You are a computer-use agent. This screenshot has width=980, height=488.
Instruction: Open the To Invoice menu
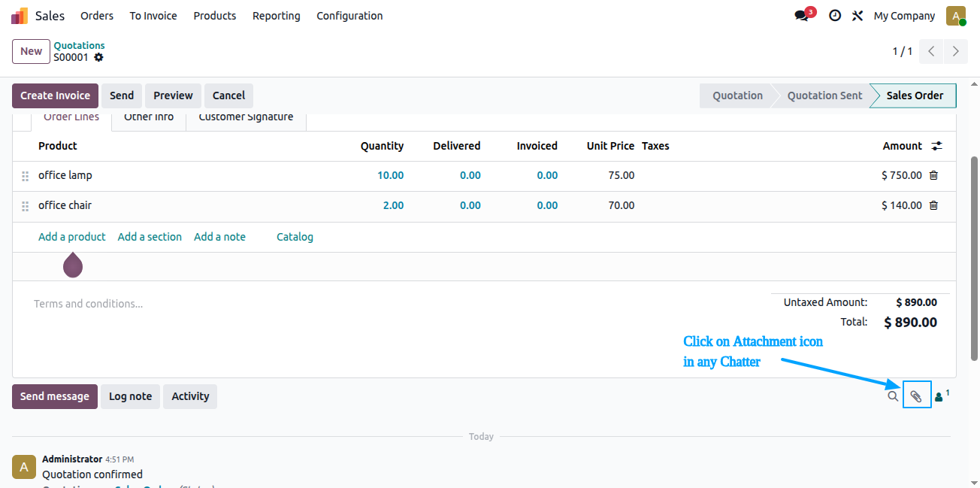(x=153, y=16)
